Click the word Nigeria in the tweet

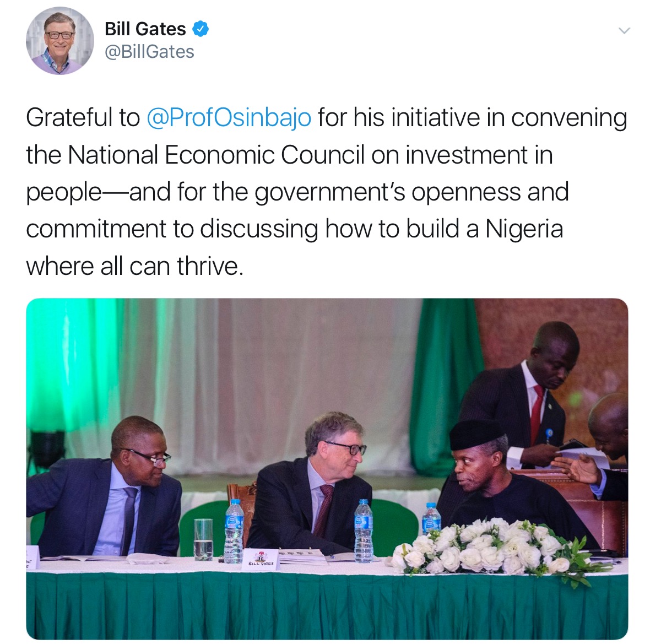click(524, 229)
